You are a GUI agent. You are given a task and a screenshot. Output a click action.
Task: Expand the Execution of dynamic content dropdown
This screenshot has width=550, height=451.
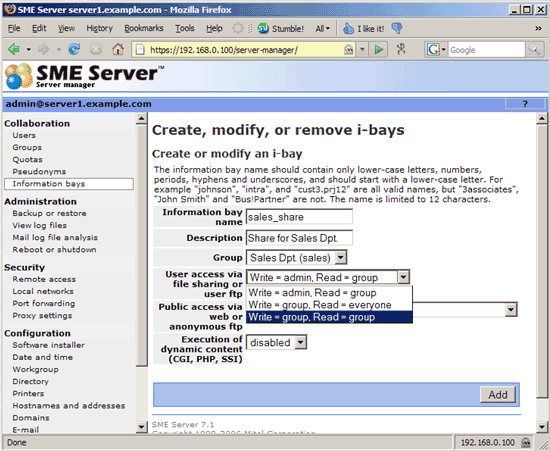coord(276,342)
